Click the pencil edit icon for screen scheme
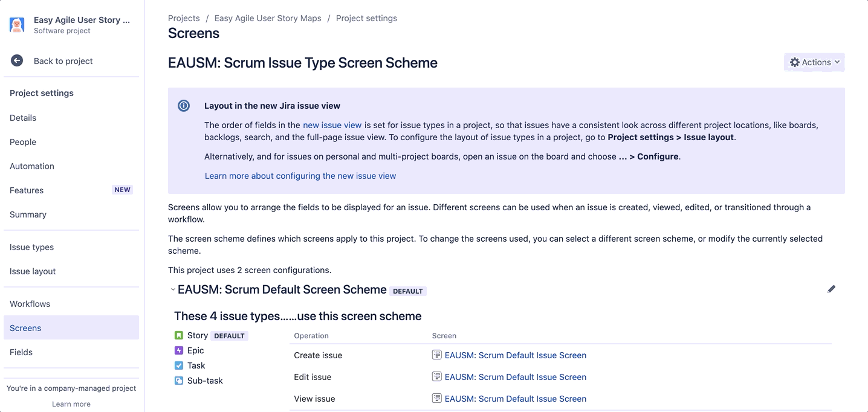The width and height of the screenshot is (868, 412). (831, 289)
